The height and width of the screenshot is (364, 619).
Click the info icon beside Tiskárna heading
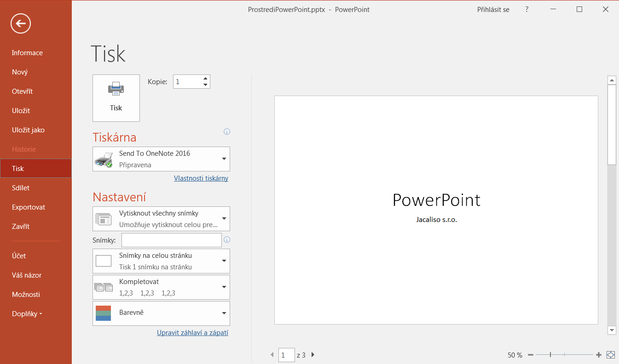click(226, 131)
